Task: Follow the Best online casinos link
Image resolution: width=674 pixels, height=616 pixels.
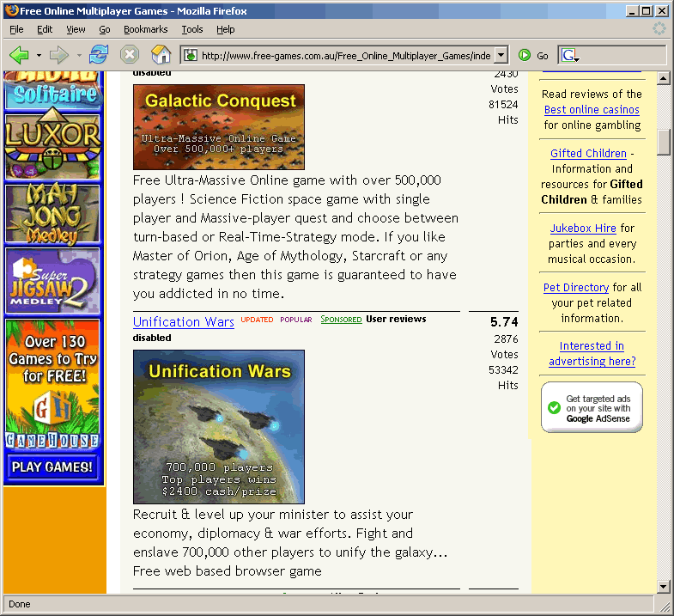Action: coord(592,110)
